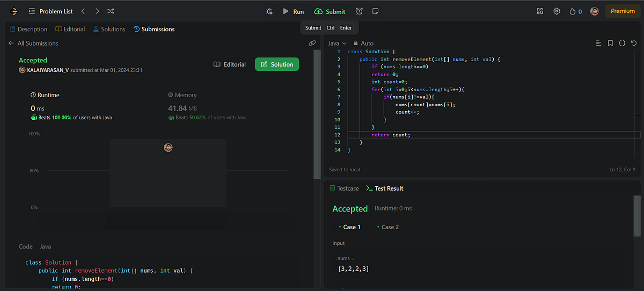The height and width of the screenshot is (291, 644).
Task: Click the 'Accepted' submission status heading
Action: click(x=33, y=60)
